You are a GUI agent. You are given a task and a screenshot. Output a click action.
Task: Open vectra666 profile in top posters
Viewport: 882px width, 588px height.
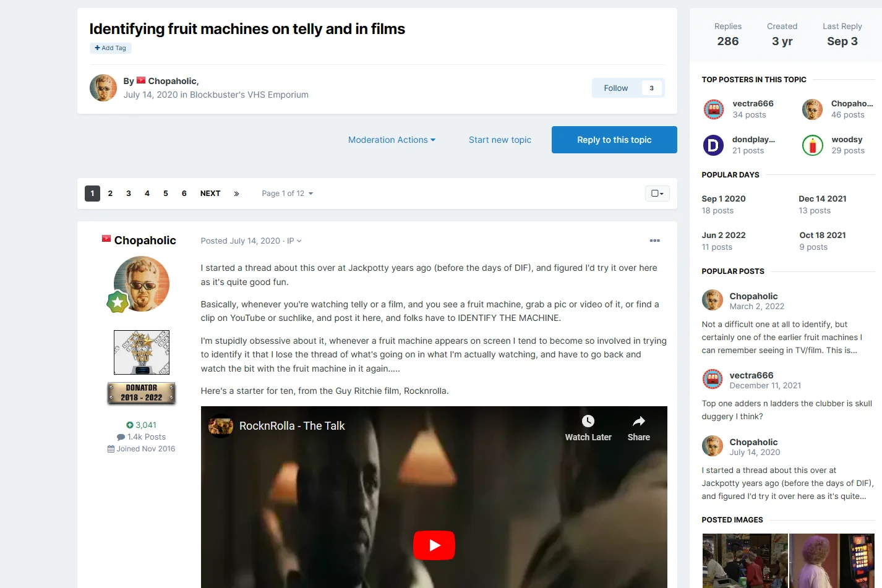tap(753, 104)
